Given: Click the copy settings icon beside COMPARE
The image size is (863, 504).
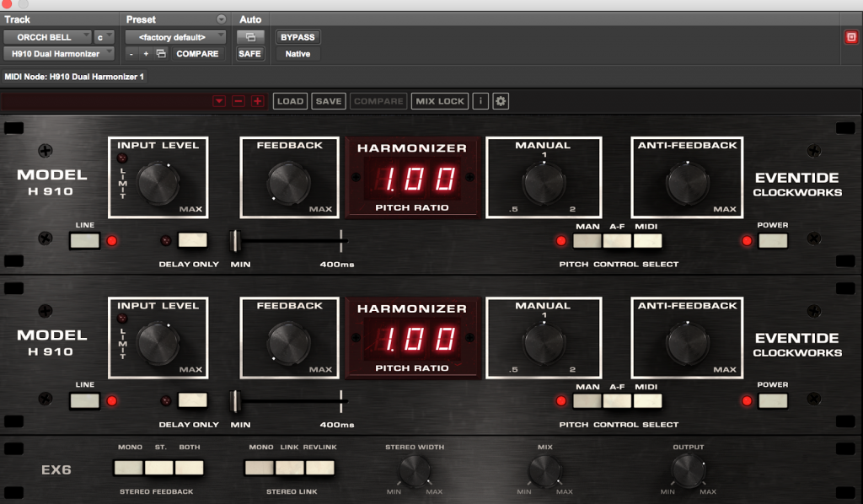Looking at the screenshot, I should pyautogui.click(x=161, y=53).
